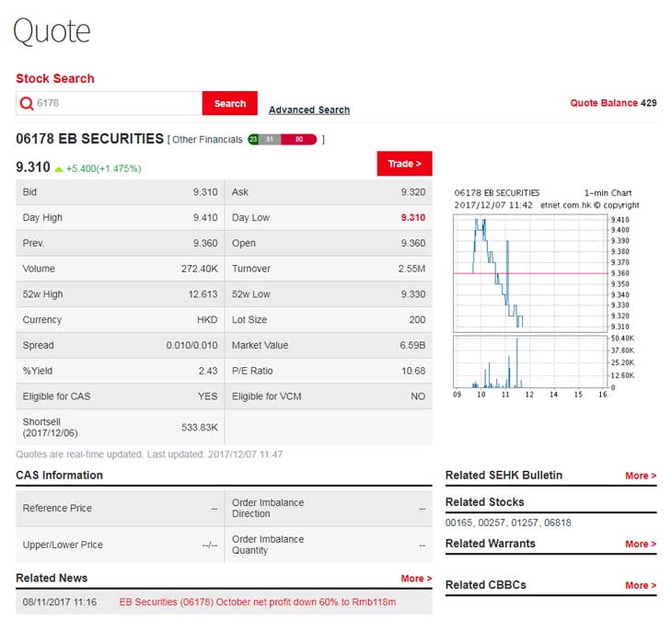Click the Eligible for VCM value NO

click(418, 396)
